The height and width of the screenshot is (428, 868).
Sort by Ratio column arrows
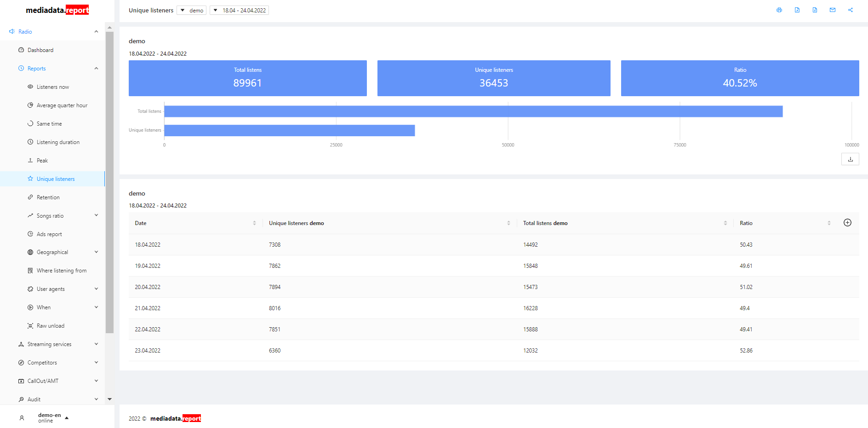tap(829, 223)
